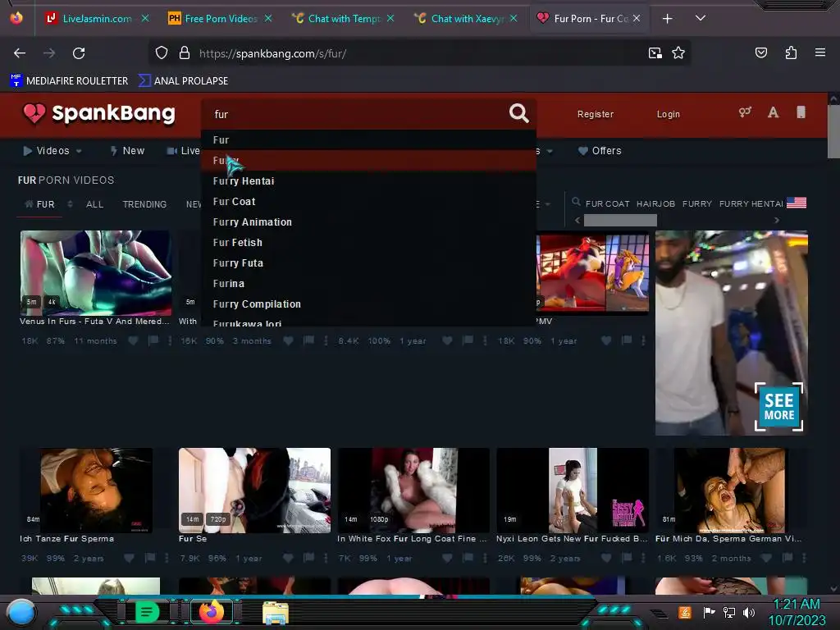Open the Firefox extensions menu
The width and height of the screenshot is (840, 630).
pyautogui.click(x=791, y=52)
